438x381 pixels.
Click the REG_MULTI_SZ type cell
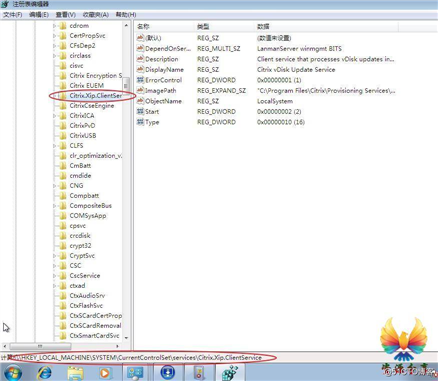[x=218, y=49]
